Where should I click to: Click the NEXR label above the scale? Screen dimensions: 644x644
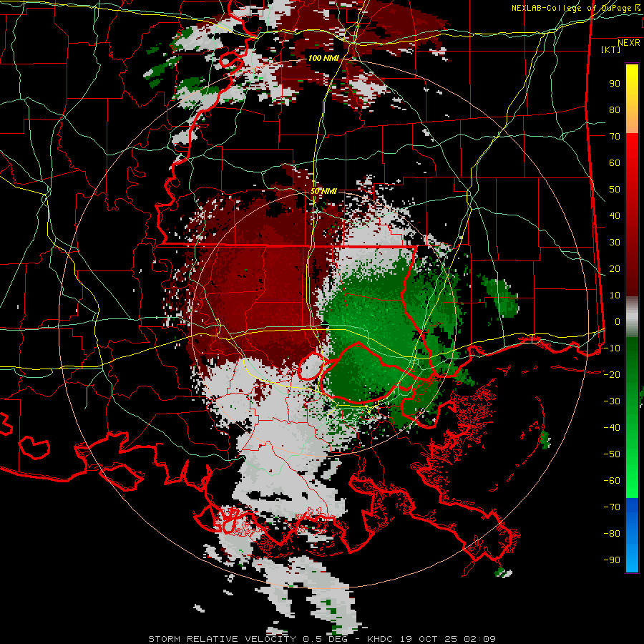(x=628, y=43)
